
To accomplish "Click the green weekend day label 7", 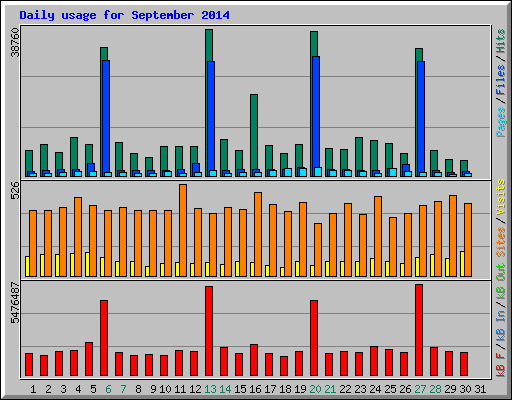I will [123, 389].
